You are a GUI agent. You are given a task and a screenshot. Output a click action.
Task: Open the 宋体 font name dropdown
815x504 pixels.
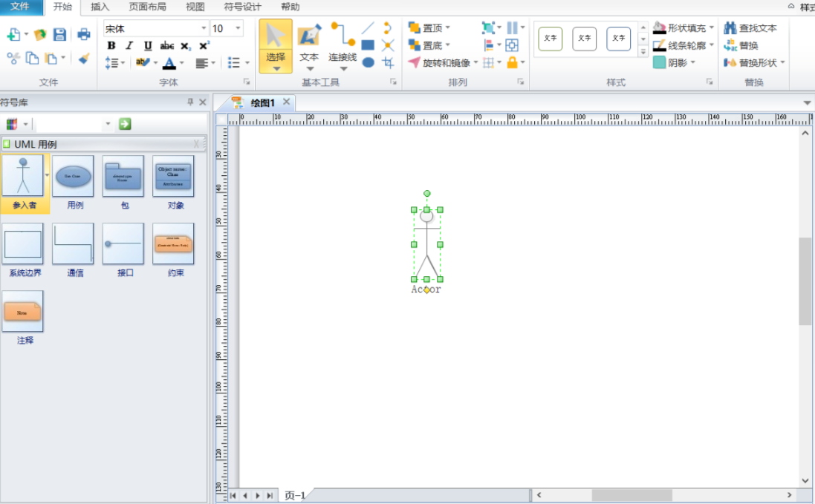[204, 29]
